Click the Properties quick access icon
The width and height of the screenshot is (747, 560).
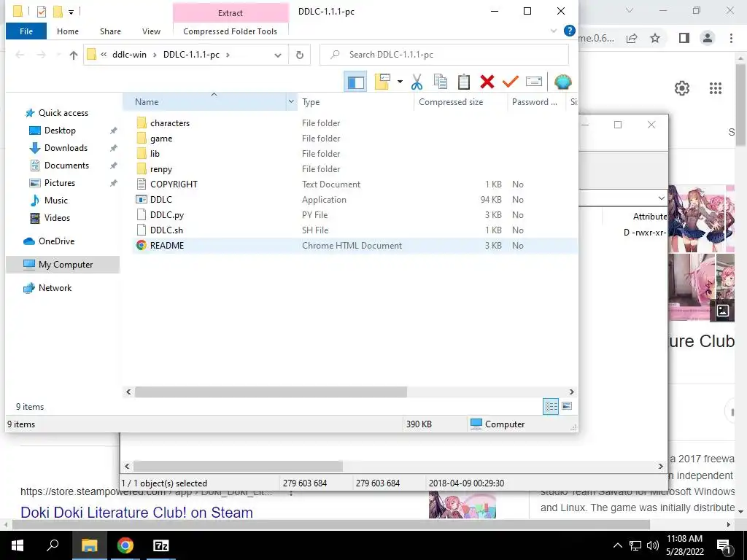(42, 12)
